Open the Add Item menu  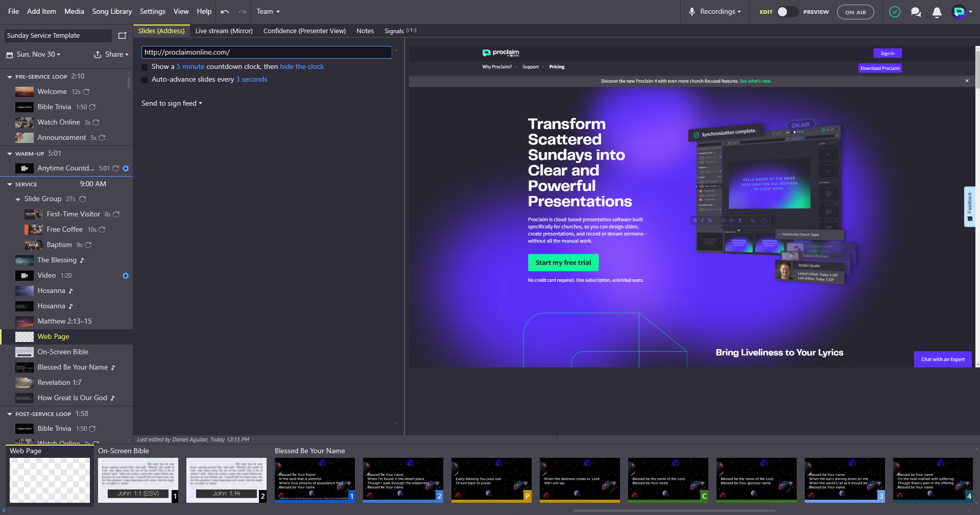[x=41, y=12]
